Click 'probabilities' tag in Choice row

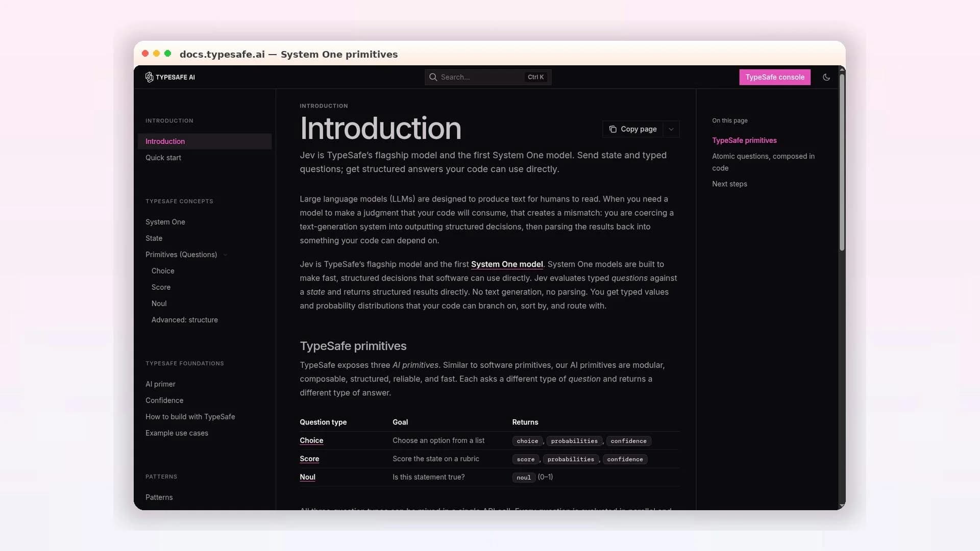(574, 441)
